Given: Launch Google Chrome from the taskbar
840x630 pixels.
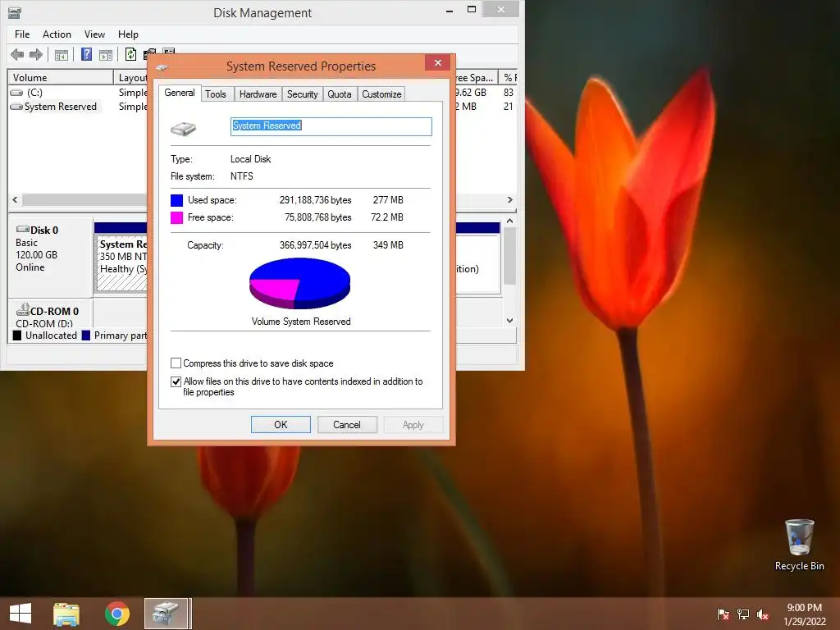Looking at the screenshot, I should [x=116, y=614].
